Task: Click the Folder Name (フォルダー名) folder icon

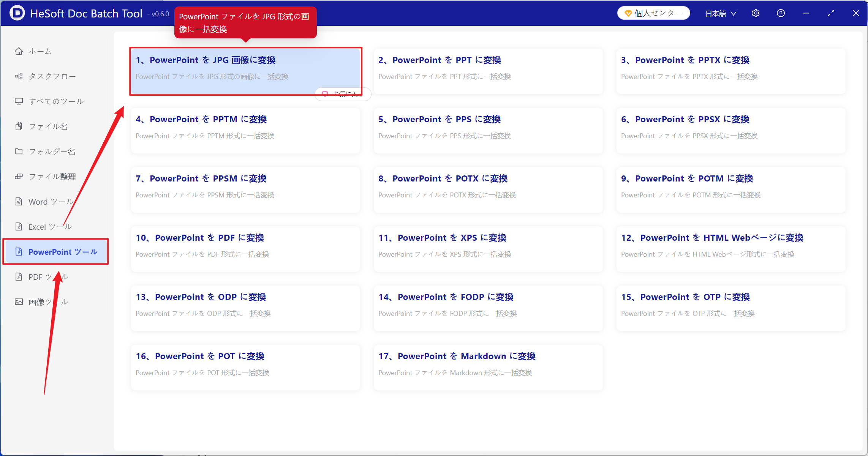Action: click(x=19, y=151)
